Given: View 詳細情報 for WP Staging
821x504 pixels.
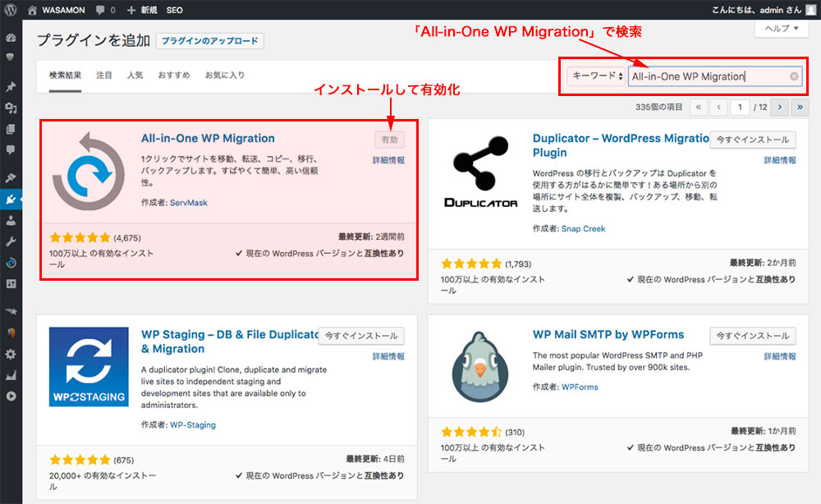Looking at the screenshot, I should click(388, 356).
